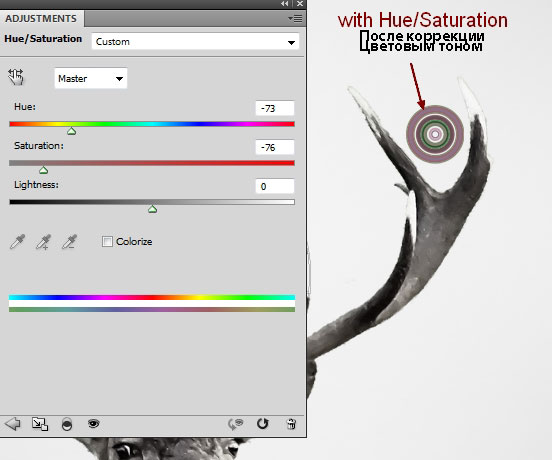This screenshot has height=460, width=552.
Task: Open the Custom preset dropdown
Action: [195, 42]
